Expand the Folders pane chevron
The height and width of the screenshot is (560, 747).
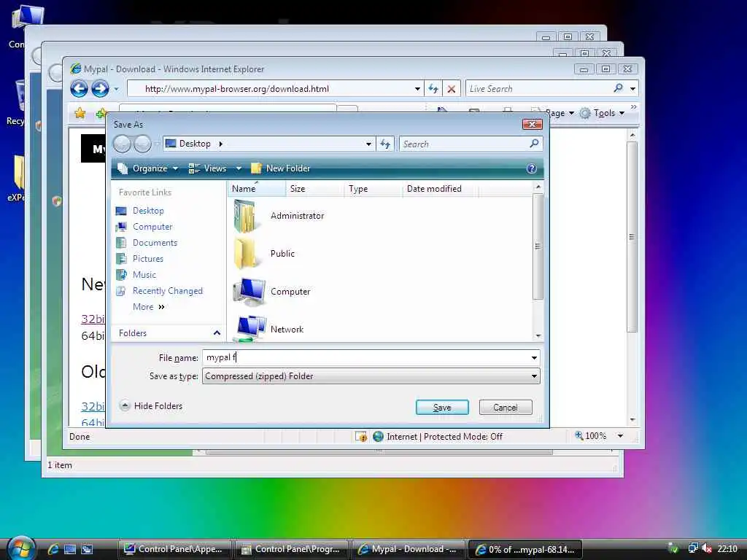pos(217,332)
